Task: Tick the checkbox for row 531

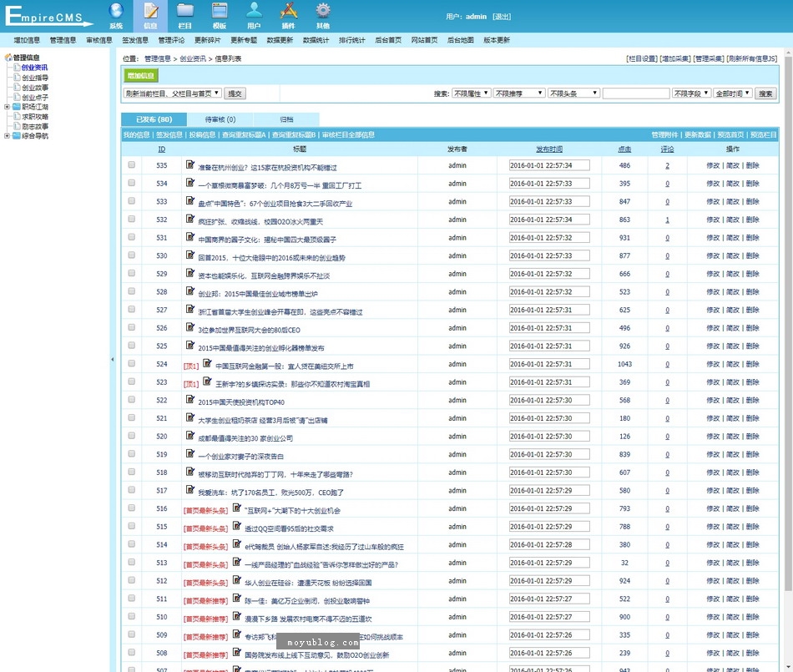Action: tap(132, 237)
